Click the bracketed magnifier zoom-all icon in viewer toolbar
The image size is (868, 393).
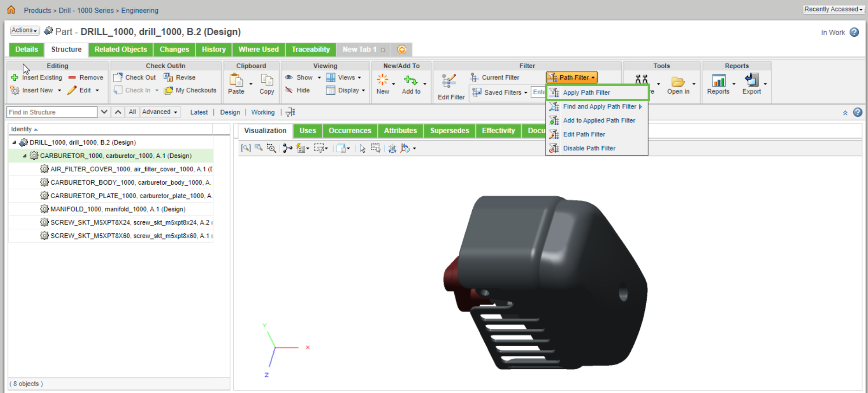click(x=246, y=148)
